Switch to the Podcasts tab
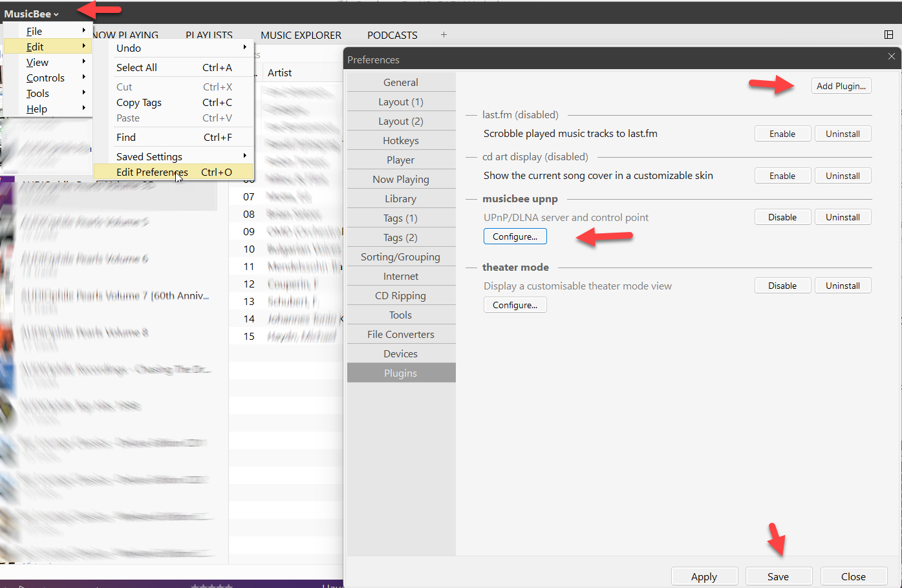This screenshot has height=588, width=902. coord(392,35)
